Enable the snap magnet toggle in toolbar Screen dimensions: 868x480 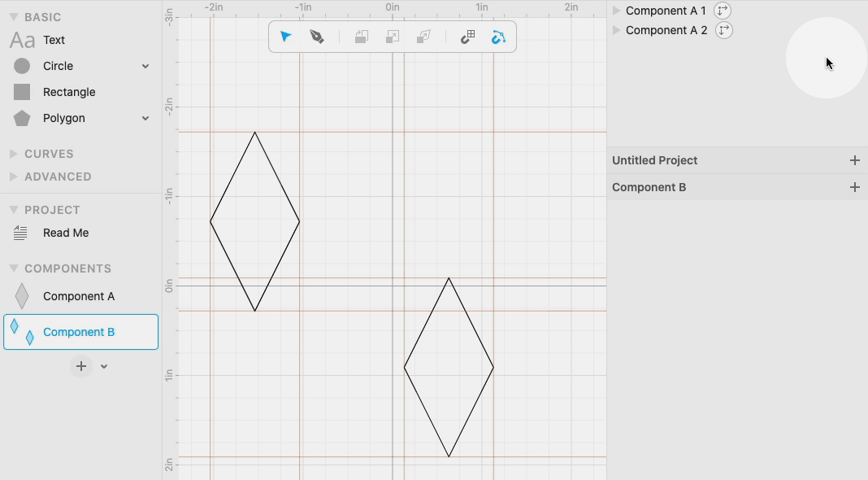tap(467, 37)
